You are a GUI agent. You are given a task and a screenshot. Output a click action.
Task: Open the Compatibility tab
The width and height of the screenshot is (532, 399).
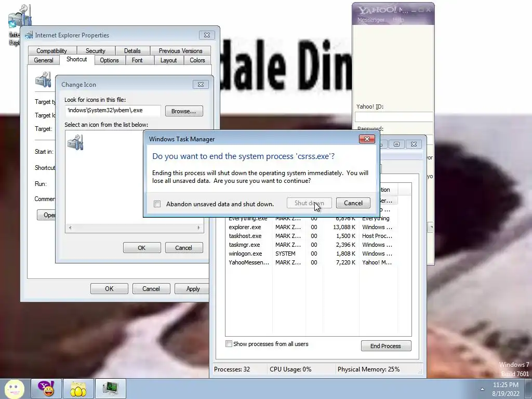point(51,50)
